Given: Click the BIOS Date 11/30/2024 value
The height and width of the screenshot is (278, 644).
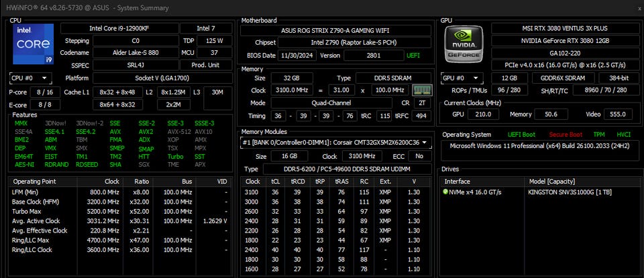Looking at the screenshot, I should coord(297,56).
